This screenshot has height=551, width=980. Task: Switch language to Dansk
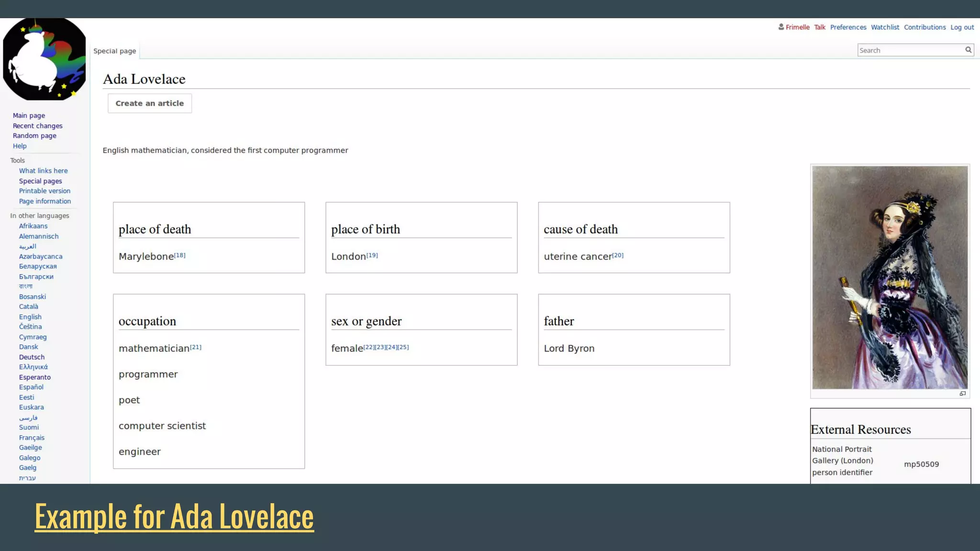[28, 347]
